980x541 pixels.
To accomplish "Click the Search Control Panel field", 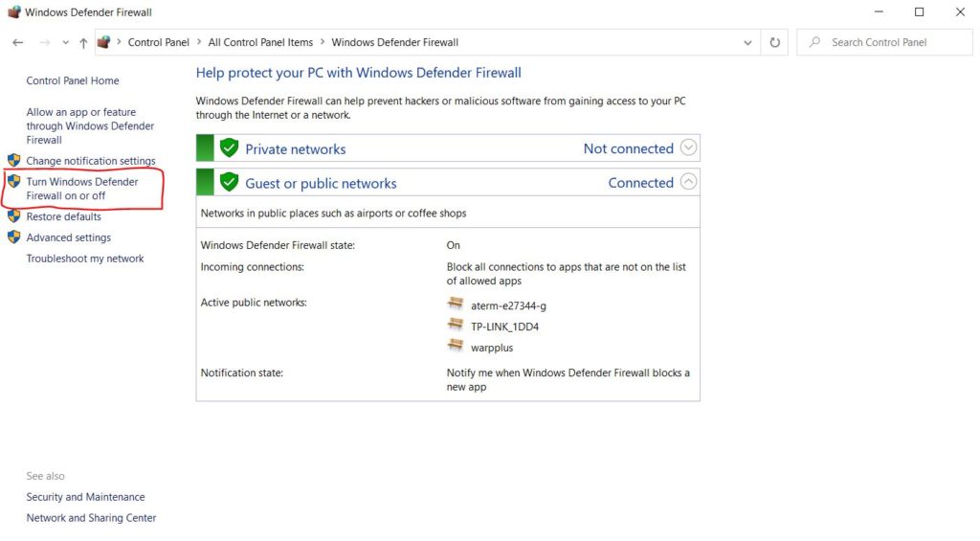I will (884, 42).
